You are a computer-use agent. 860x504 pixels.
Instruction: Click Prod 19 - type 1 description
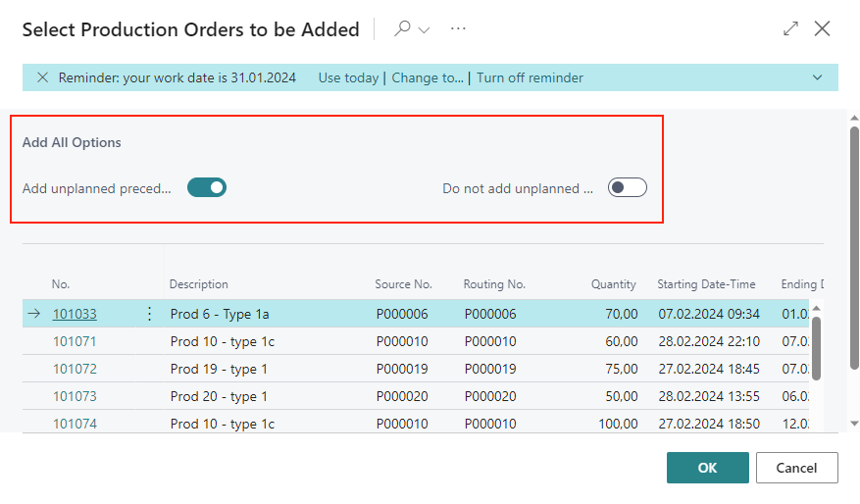[219, 369]
